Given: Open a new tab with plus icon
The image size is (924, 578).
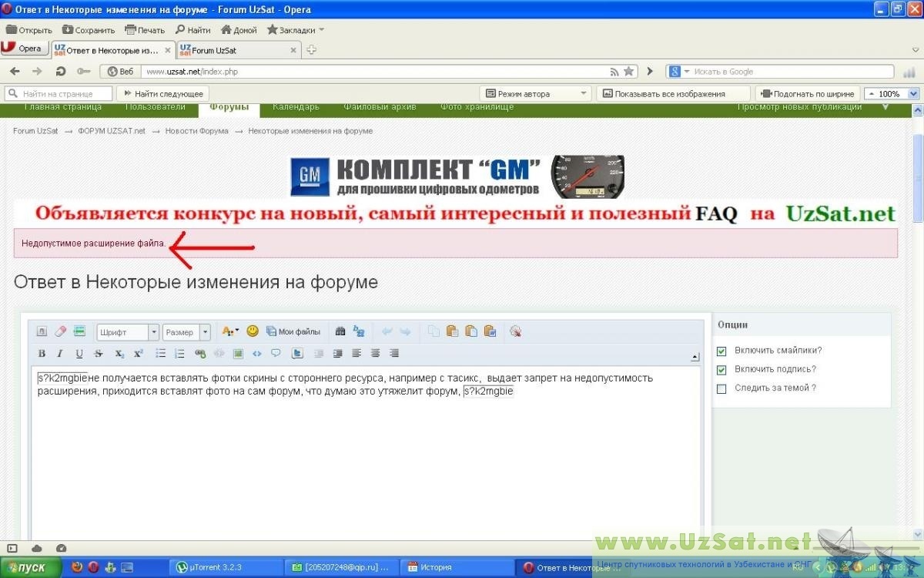Looking at the screenshot, I should tap(312, 50).
